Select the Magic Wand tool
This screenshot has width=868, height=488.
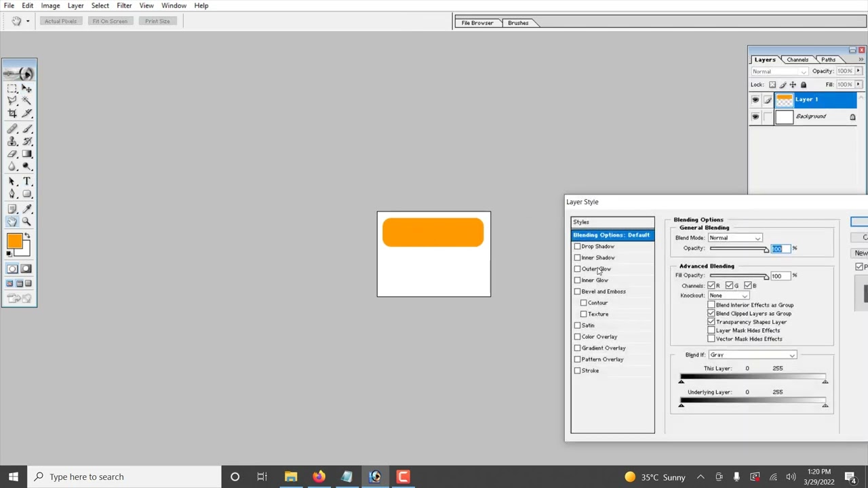point(26,100)
